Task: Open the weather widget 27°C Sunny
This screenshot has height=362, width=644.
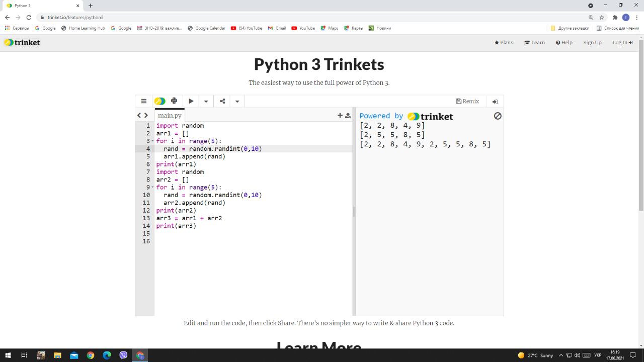Action: pos(535,355)
